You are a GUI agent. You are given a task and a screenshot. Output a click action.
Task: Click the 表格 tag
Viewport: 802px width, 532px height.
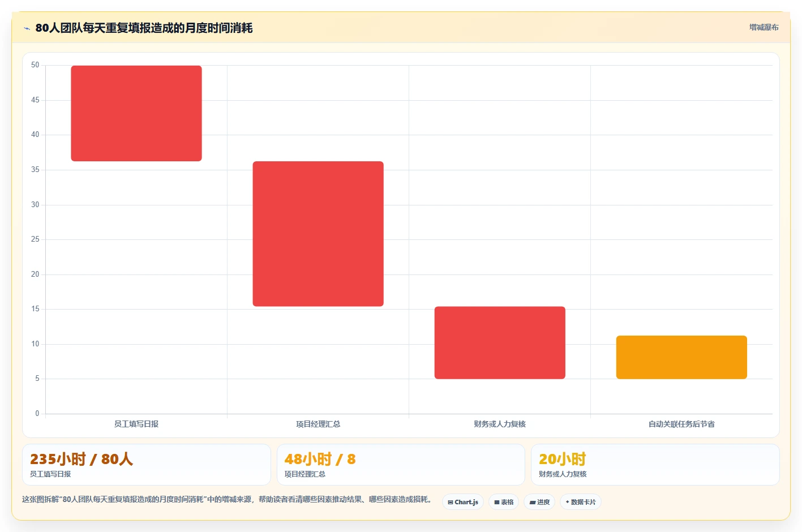pos(504,502)
